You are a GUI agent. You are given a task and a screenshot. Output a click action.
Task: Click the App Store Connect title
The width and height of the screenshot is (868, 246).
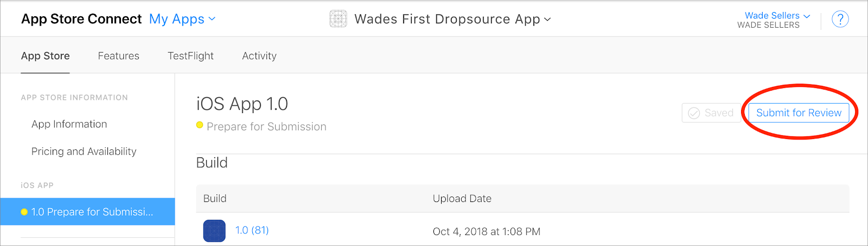(81, 19)
